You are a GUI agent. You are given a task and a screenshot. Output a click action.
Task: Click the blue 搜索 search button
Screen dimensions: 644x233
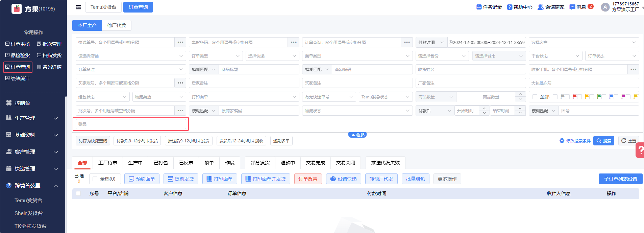point(603,141)
